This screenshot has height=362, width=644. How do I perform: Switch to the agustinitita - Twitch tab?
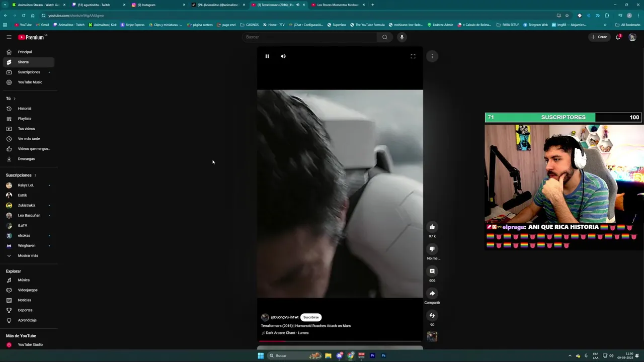pyautogui.click(x=98, y=5)
